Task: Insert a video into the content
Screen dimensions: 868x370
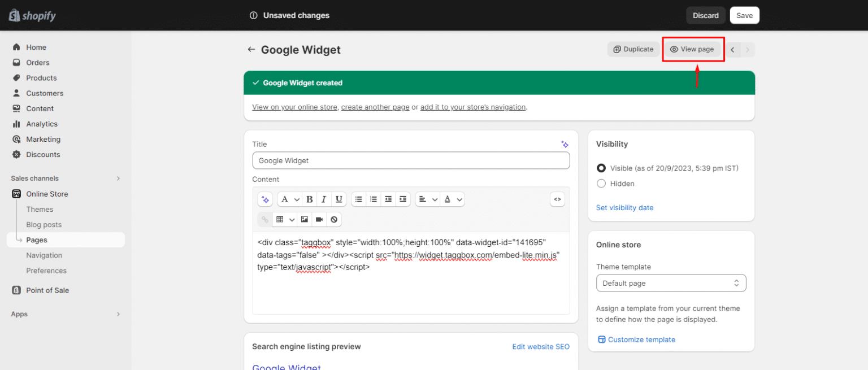Action: 319,219
